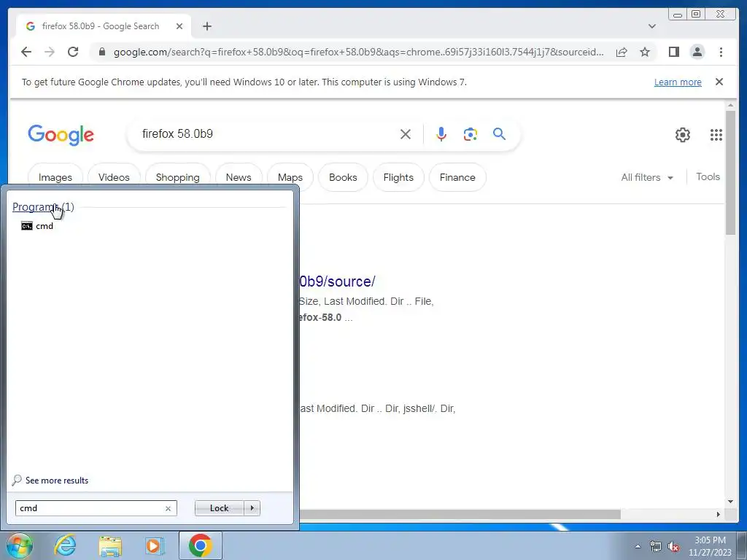Switch to the Images results tab

(55, 177)
